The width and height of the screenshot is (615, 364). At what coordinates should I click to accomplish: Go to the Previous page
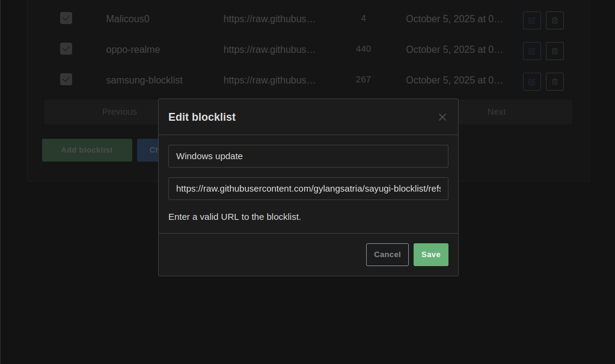click(x=119, y=112)
